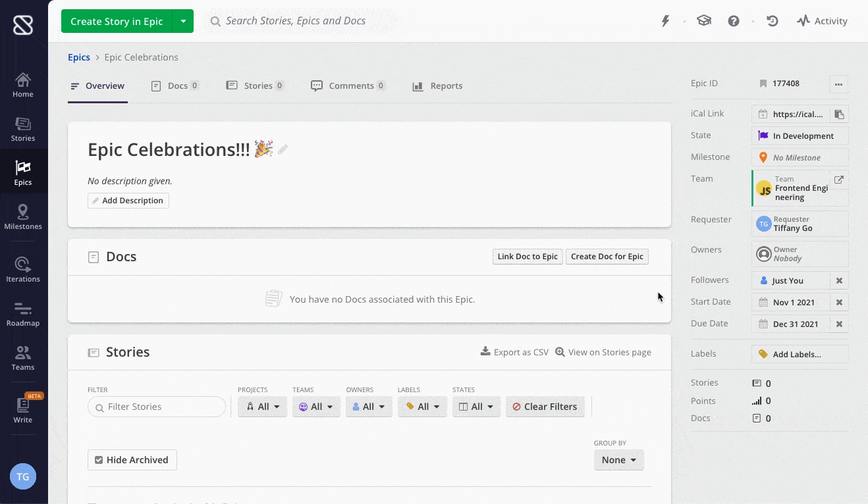Click the Add Description button
This screenshot has height=504, width=868.
[128, 201]
